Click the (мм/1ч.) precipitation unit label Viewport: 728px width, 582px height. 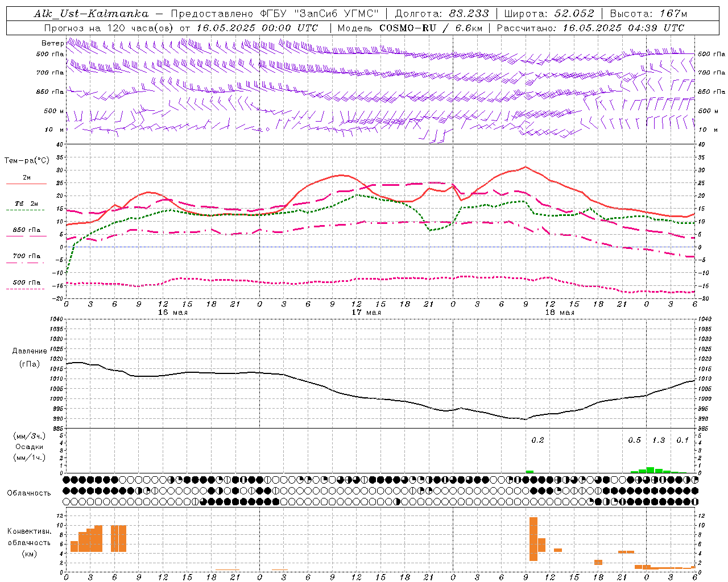pyautogui.click(x=30, y=458)
